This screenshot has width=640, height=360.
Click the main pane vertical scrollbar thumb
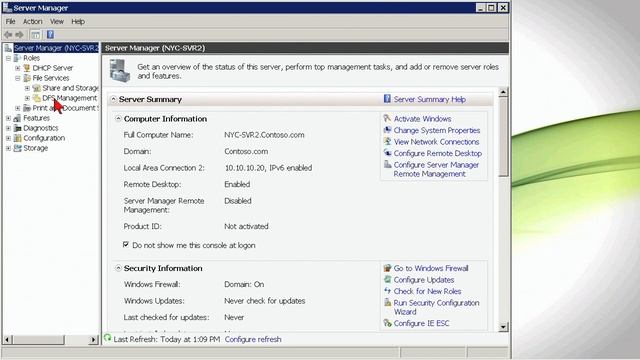pyautogui.click(x=503, y=136)
